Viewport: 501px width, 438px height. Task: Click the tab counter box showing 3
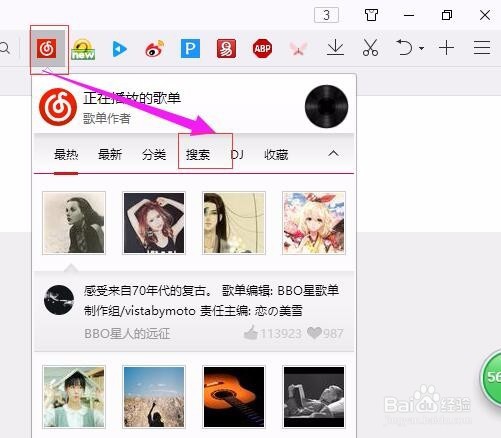pyautogui.click(x=326, y=15)
